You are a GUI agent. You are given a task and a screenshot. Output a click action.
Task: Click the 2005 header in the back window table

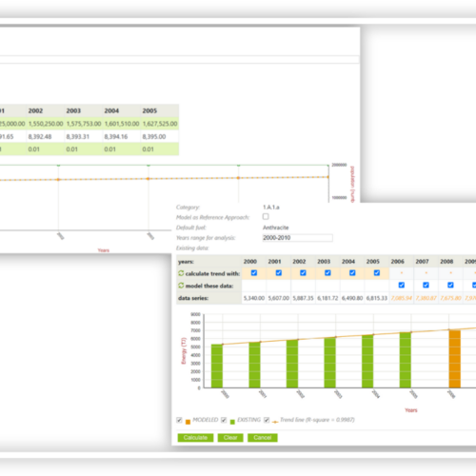[x=149, y=110]
